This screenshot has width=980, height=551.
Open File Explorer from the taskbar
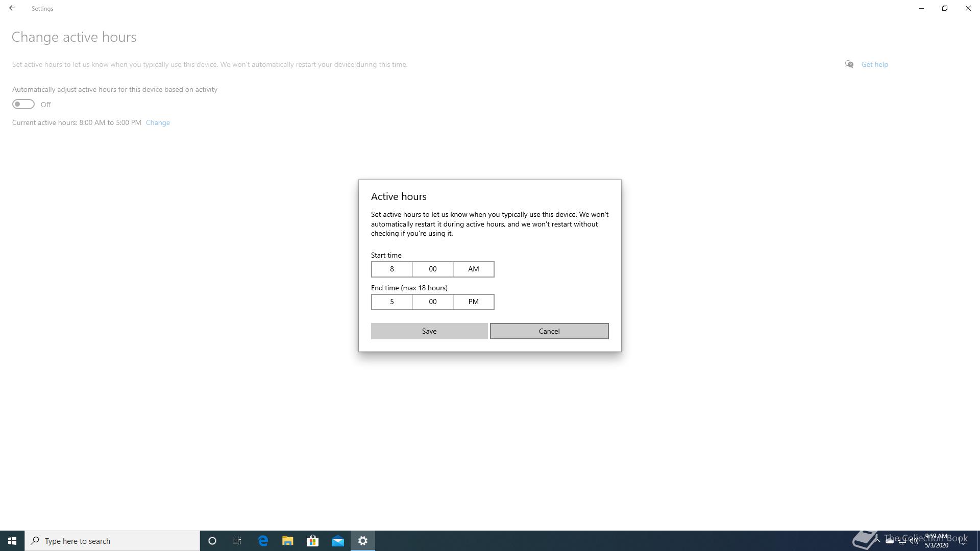pyautogui.click(x=288, y=541)
